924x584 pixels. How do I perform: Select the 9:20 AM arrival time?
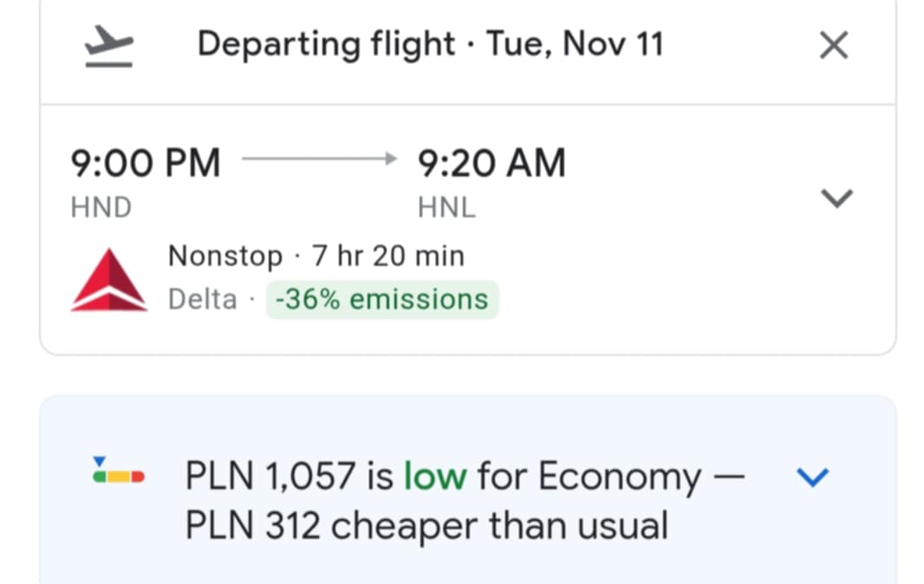coord(491,163)
